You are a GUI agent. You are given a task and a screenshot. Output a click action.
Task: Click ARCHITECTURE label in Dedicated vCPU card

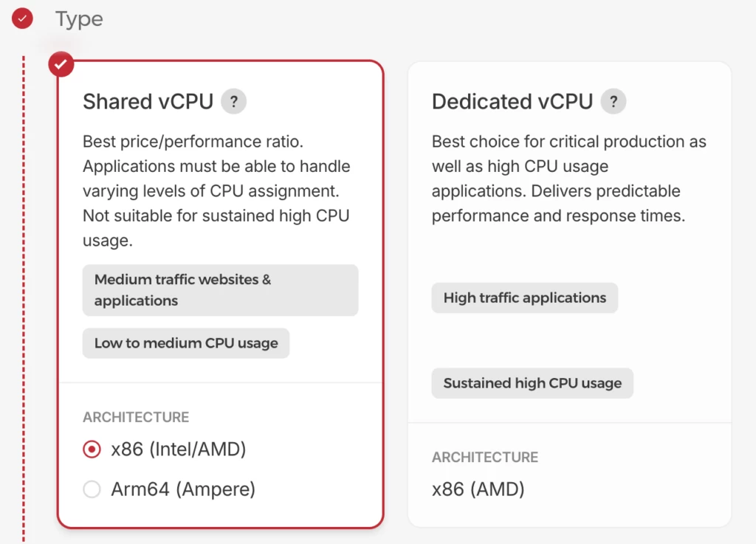(x=485, y=457)
